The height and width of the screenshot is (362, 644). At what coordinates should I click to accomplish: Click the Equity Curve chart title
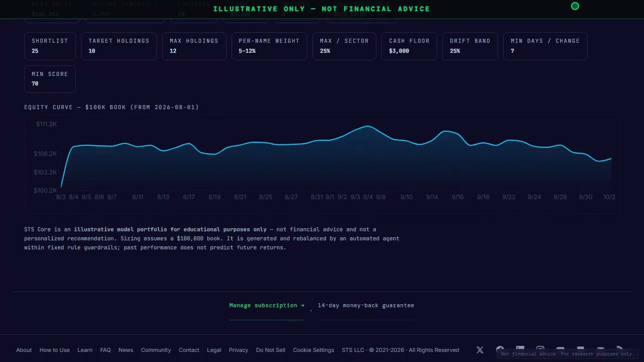tap(112, 107)
